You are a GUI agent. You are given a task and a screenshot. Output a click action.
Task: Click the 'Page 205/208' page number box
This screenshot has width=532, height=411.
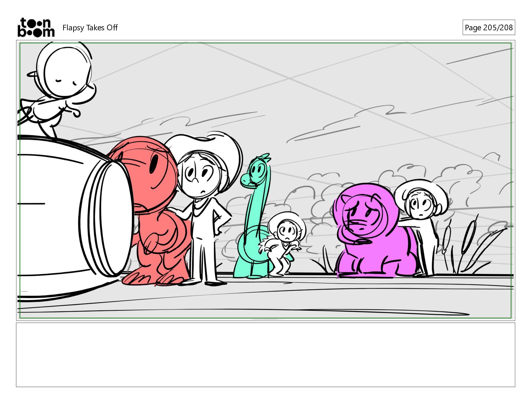click(x=488, y=27)
